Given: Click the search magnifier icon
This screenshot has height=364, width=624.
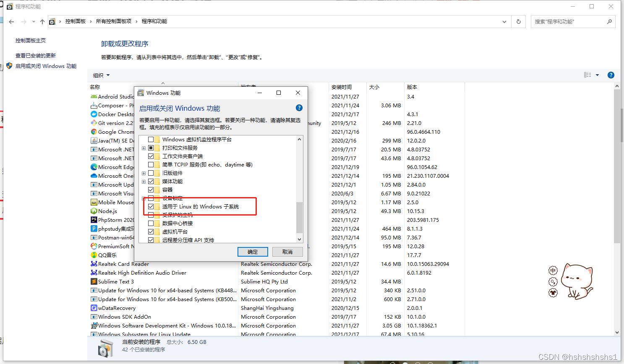Looking at the screenshot, I should pyautogui.click(x=609, y=21).
